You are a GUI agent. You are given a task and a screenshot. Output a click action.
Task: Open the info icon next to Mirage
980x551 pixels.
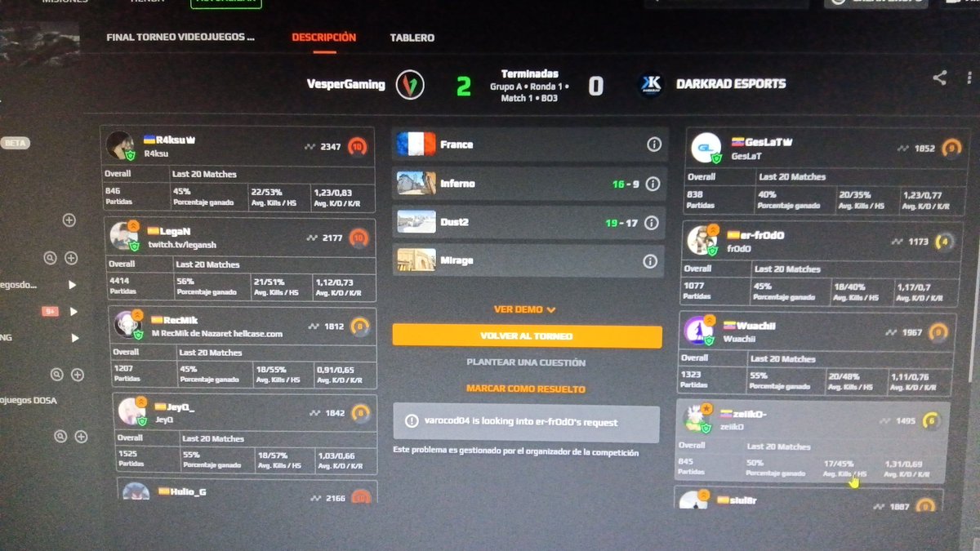pos(653,262)
